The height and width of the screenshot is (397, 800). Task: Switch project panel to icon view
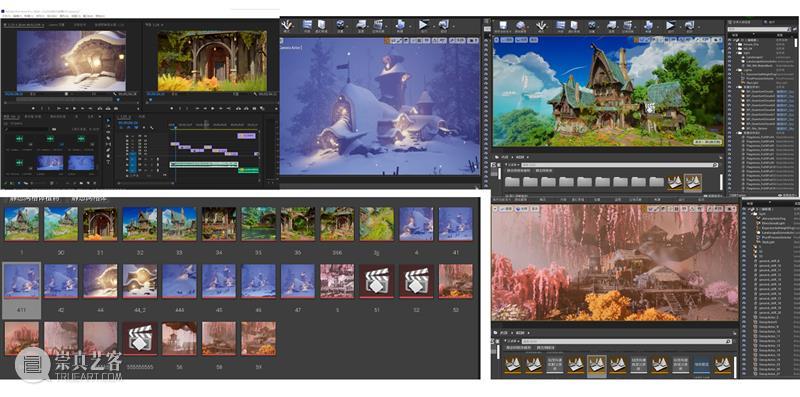[x=19, y=183]
